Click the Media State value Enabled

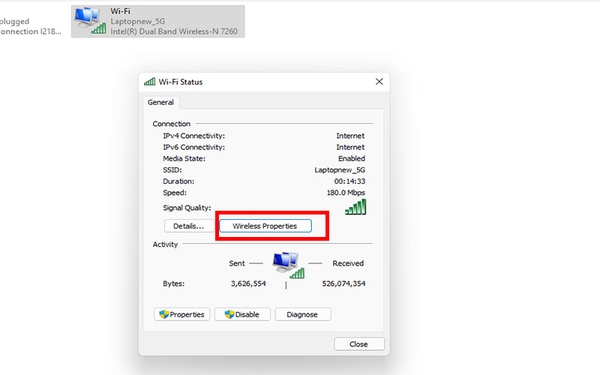[x=351, y=158]
